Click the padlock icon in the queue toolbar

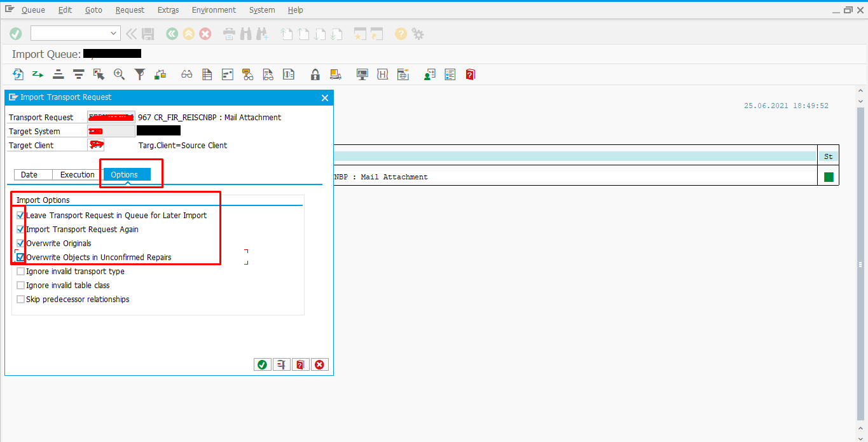[315, 74]
